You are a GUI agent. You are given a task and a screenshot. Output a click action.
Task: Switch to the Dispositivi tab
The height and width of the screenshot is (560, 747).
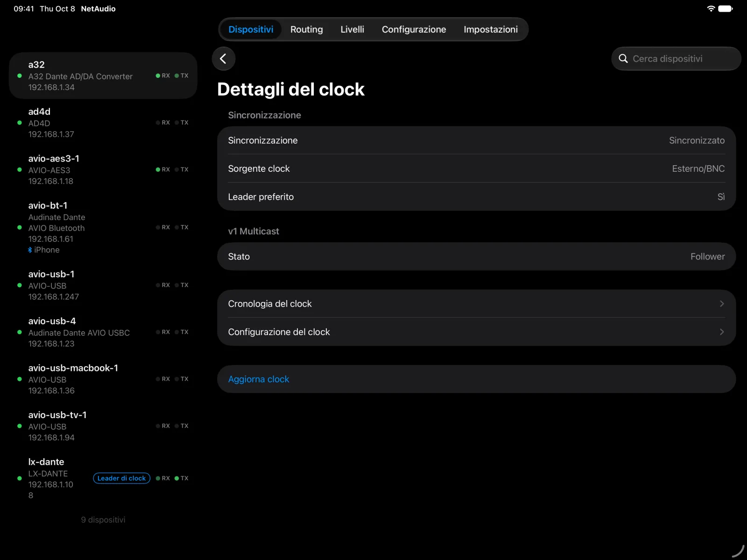pyautogui.click(x=251, y=29)
